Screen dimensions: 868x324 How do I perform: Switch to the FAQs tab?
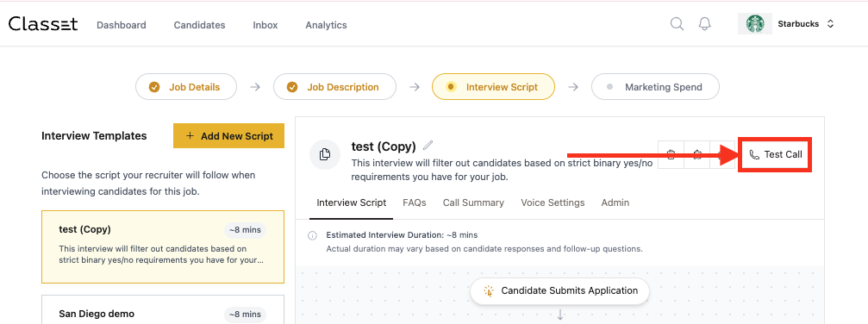[x=415, y=202]
